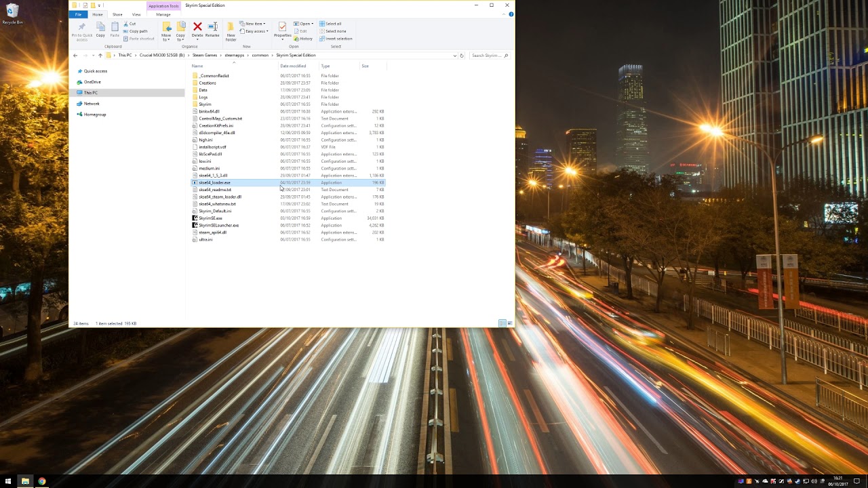Screen dimensions: 868x488
Task: Click the steamapps breadcrumb in address bar
Action: click(234, 56)
